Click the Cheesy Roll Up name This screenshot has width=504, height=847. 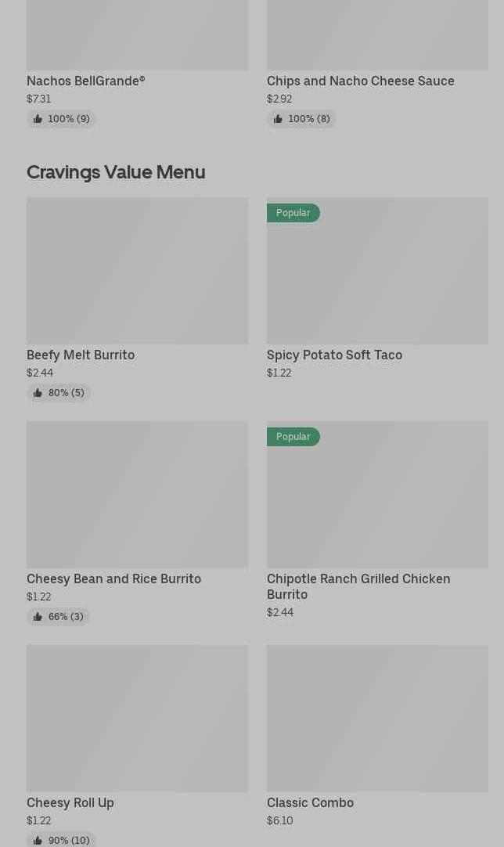tap(70, 802)
